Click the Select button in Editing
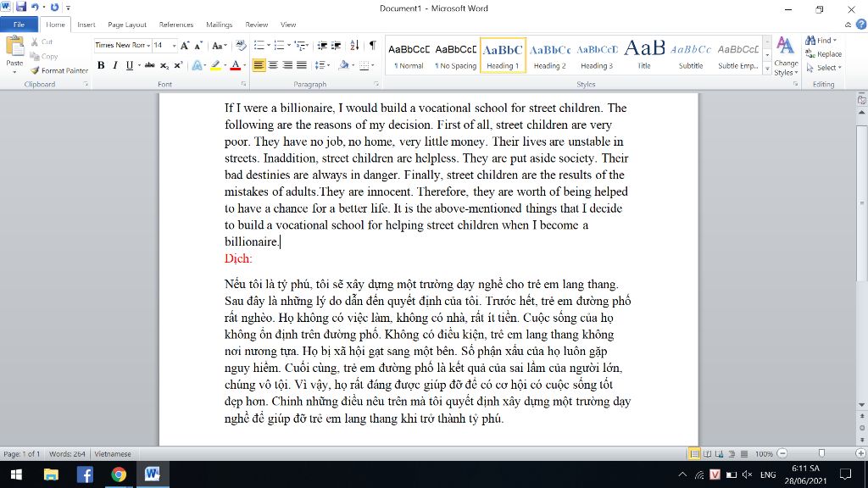Screen dimensions: 868x488 (x=824, y=68)
